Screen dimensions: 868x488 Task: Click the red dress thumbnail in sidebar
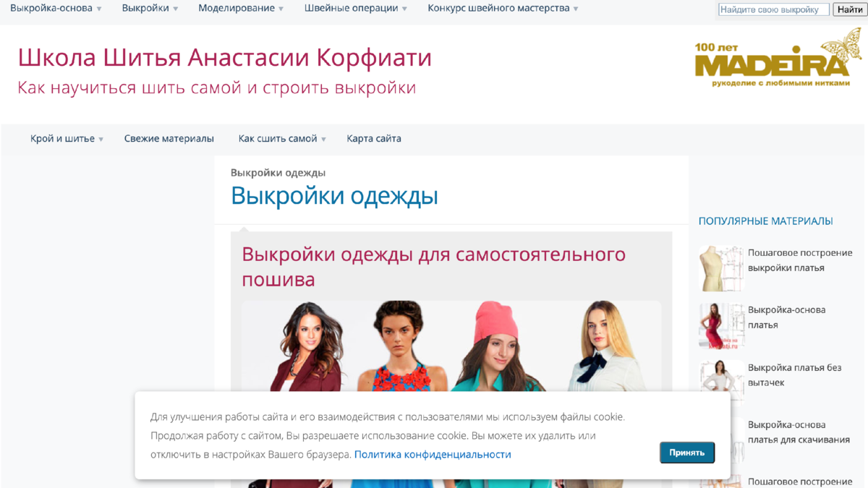click(720, 325)
